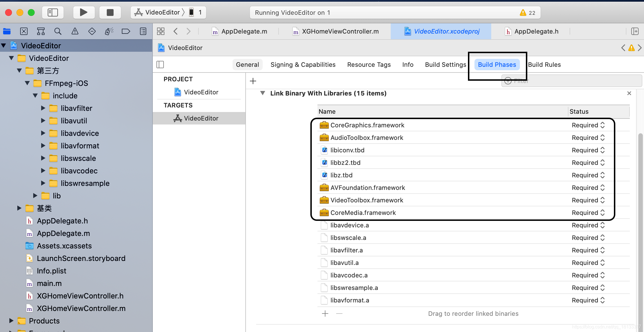Image resolution: width=644 pixels, height=332 pixels.
Task: Select the libswresample.a library row
Action: 473,288
